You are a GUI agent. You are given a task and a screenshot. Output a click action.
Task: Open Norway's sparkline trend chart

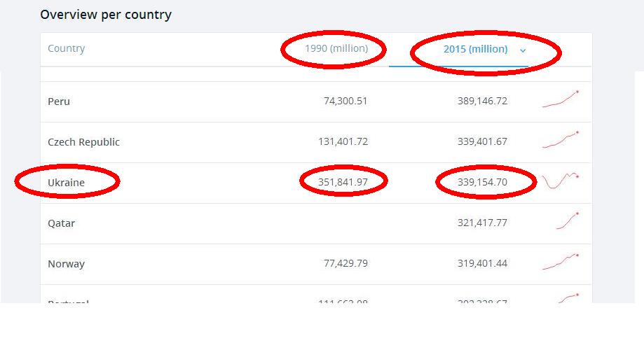[561, 262]
